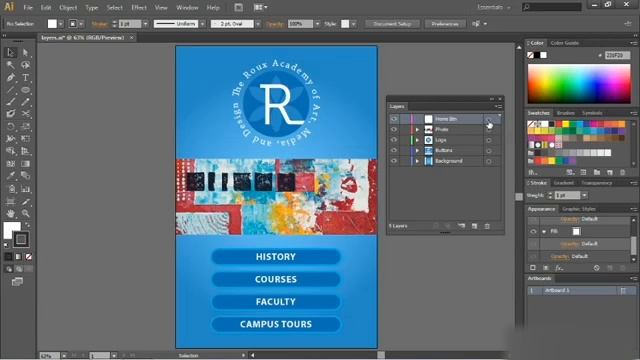Image resolution: width=640 pixels, height=360 pixels.
Task: Expand the Photo layer
Action: click(x=417, y=129)
